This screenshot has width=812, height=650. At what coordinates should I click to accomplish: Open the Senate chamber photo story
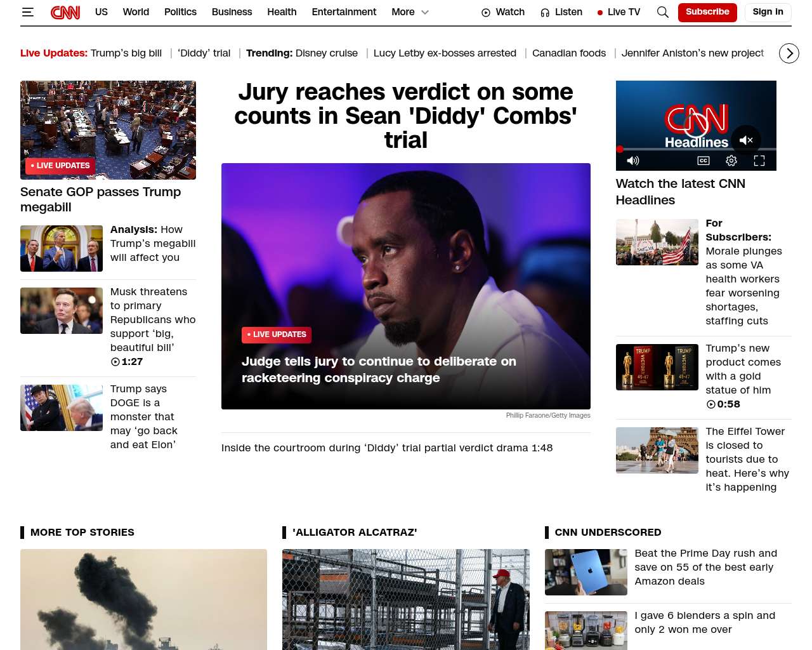(108, 129)
